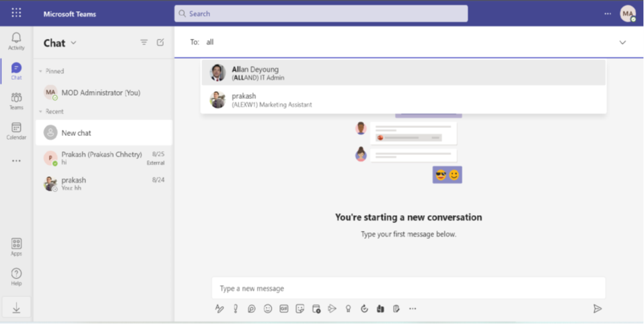This screenshot has height=324, width=644.
Task: Collapse the Pinned section
Action: [40, 71]
